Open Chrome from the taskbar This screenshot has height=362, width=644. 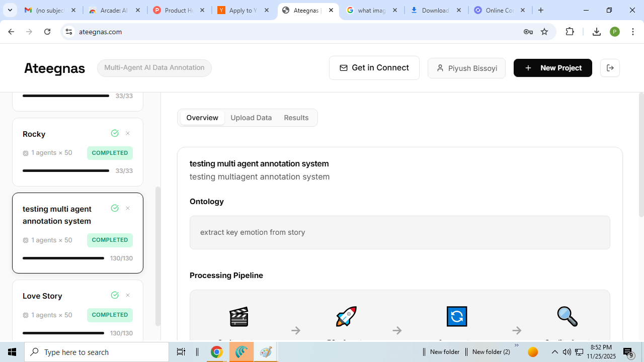coord(217,352)
